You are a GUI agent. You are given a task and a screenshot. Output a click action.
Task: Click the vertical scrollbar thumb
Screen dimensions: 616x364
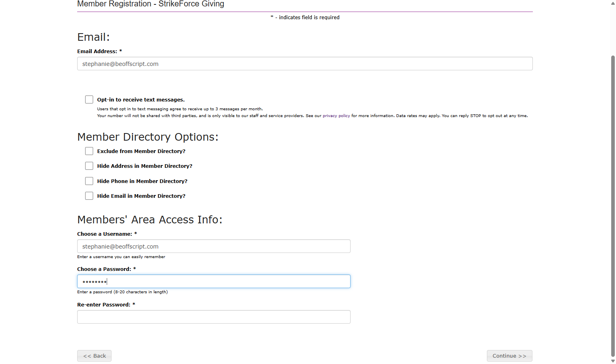point(613,206)
